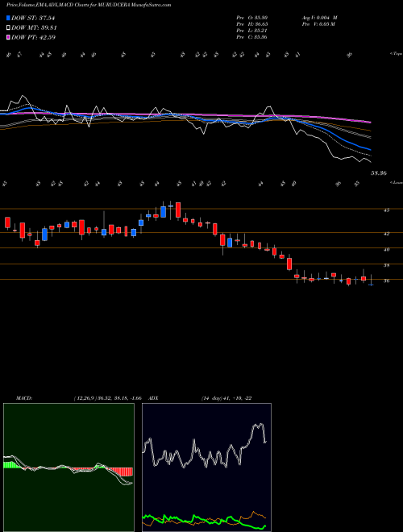Click the chart title mentioning MURUDCERA MunafaSutra.com
Screen dimensions: 403x532
[89, 5]
